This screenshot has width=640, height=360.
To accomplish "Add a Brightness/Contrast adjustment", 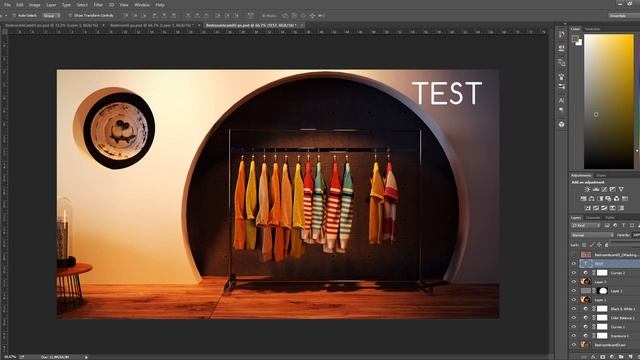I will (x=587, y=189).
